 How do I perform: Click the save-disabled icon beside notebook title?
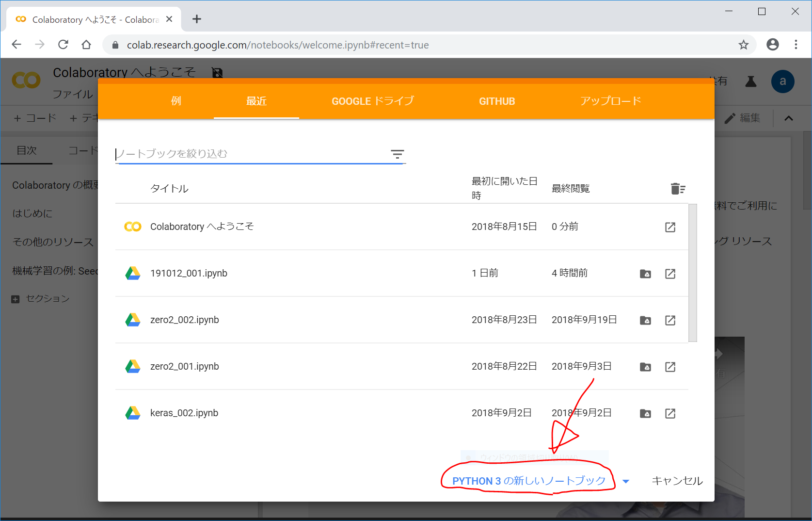218,73
